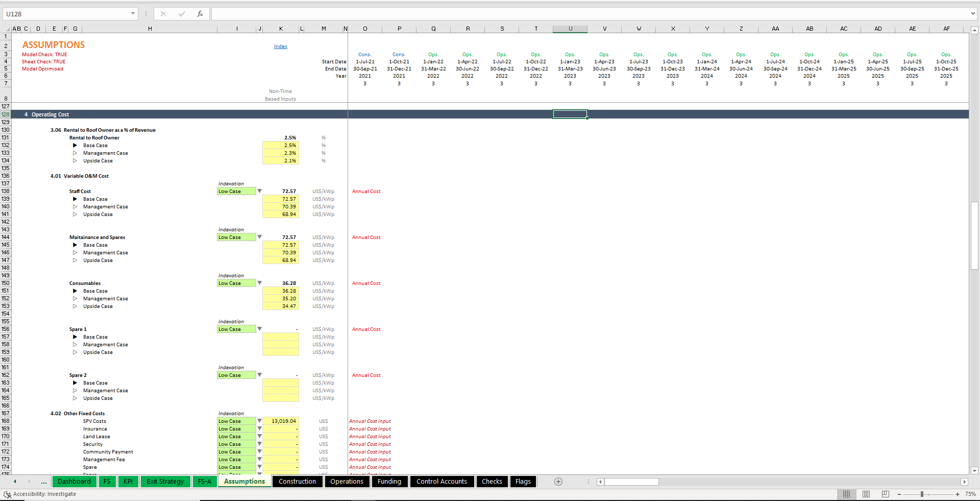Screen dimensions: 980x501
Task: Switch to the KPI sheet tab
Action: coord(128,482)
